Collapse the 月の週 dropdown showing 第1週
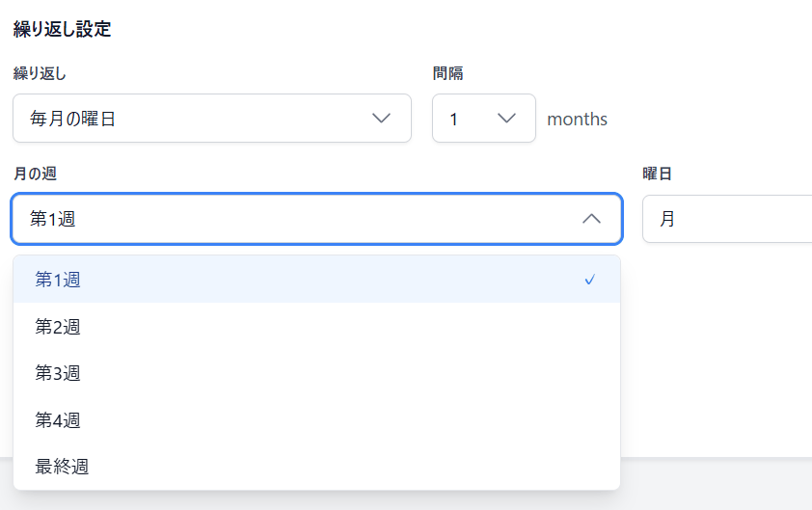Image resolution: width=812 pixels, height=510 pixels. click(316, 219)
